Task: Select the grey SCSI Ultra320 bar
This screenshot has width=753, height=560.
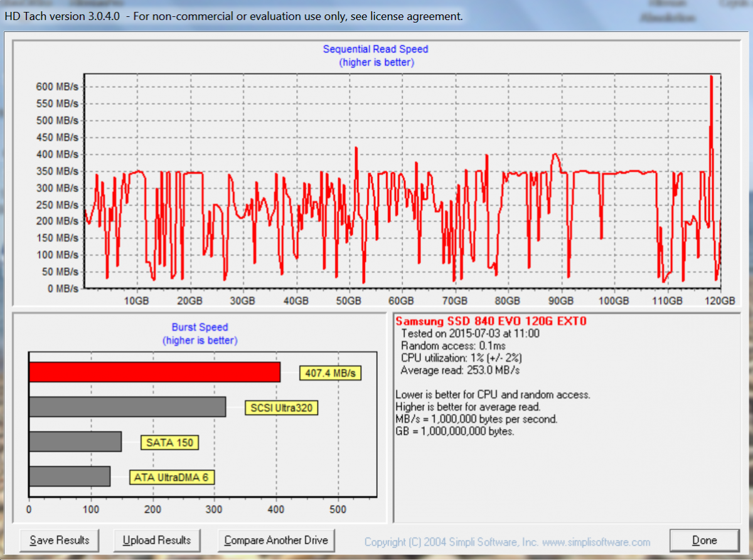Action: click(127, 407)
